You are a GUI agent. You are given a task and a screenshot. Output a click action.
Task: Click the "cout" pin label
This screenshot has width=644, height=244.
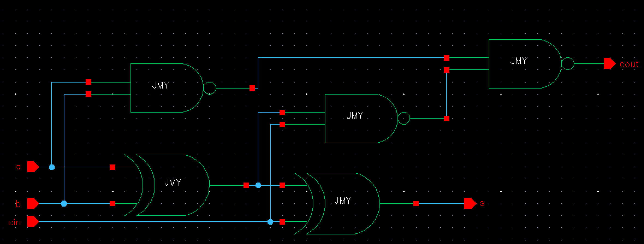coord(629,64)
